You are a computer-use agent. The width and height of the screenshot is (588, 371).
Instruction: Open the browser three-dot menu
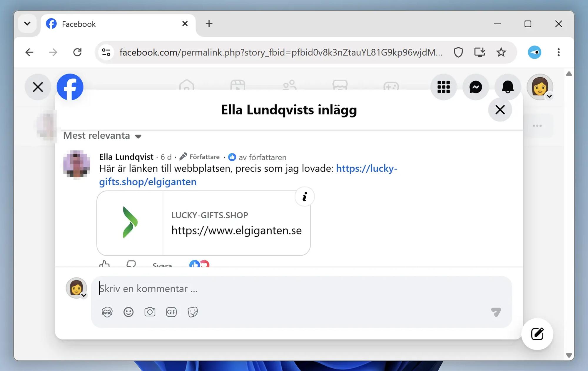[559, 52]
